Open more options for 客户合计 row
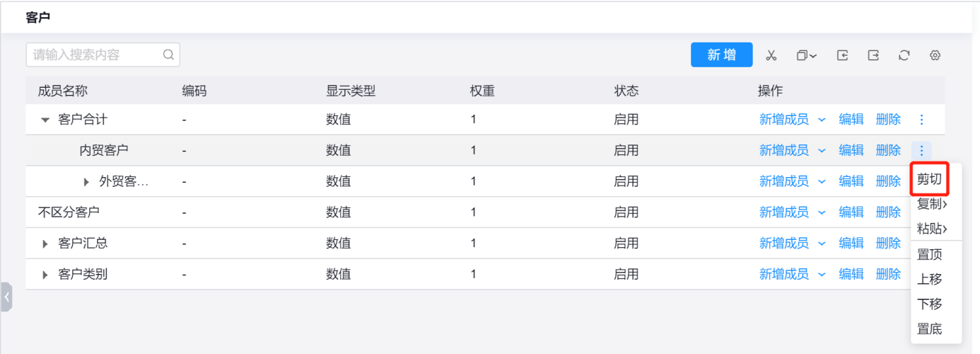 [921, 120]
